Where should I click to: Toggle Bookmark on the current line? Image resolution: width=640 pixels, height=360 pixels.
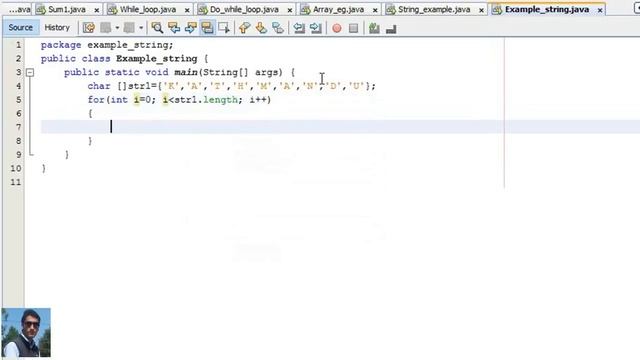pyautogui.click(x=278, y=28)
